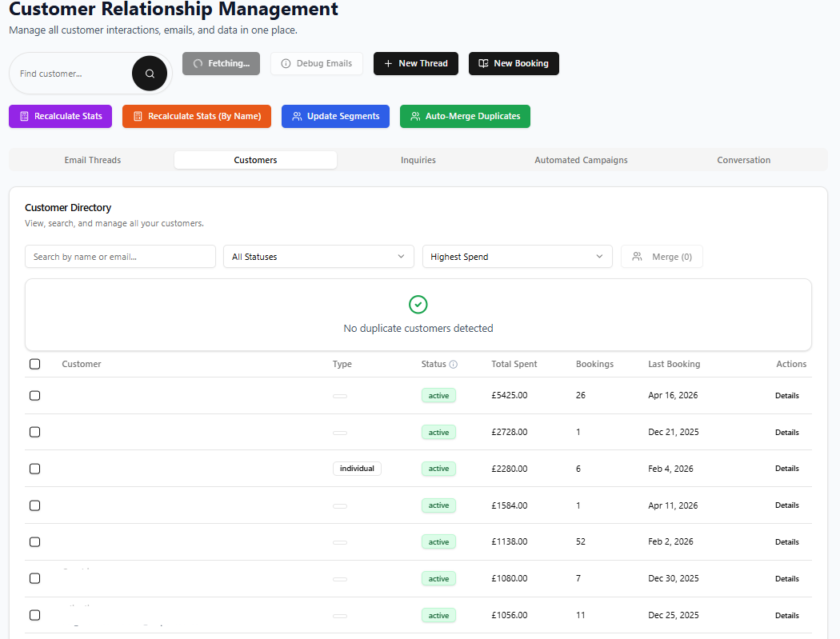
Task: Click the Feb 4, 2026 date cell
Action: (670, 469)
